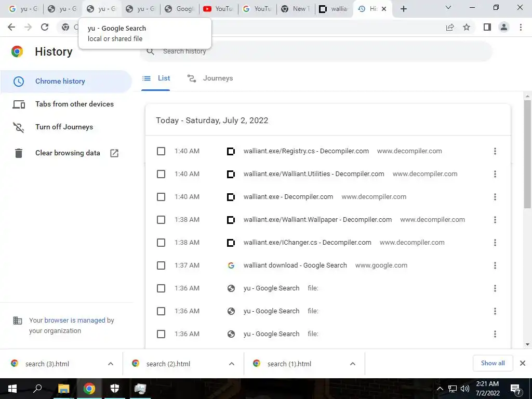Click the volume icon in system tray
532x399 pixels.
coord(465,389)
